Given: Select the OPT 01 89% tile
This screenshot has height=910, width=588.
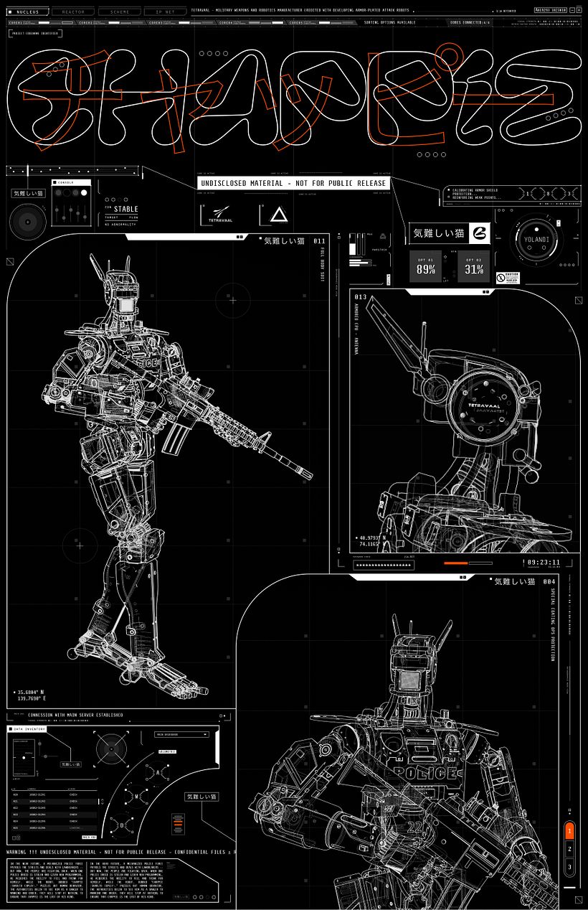Looking at the screenshot, I should pos(426,266).
